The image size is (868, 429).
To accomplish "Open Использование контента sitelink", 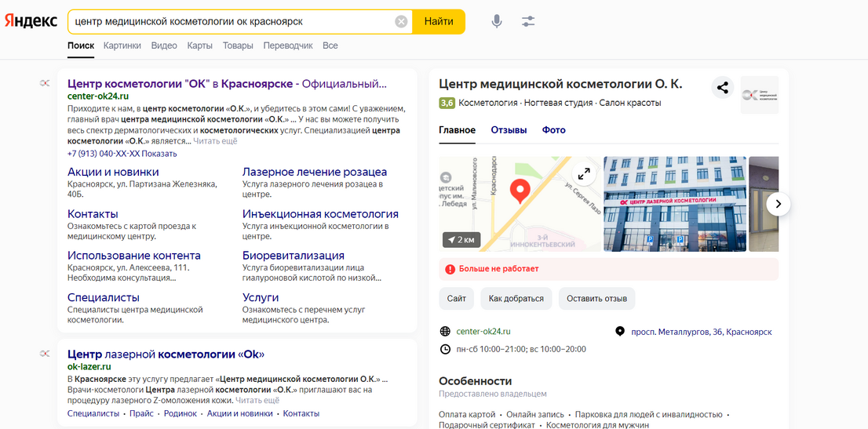I will pos(134,255).
